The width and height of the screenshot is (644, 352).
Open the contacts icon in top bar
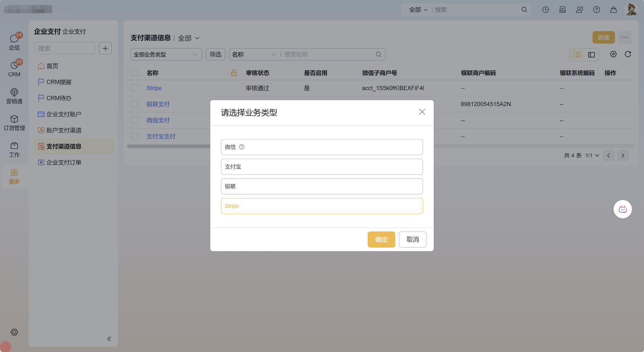coord(579,10)
